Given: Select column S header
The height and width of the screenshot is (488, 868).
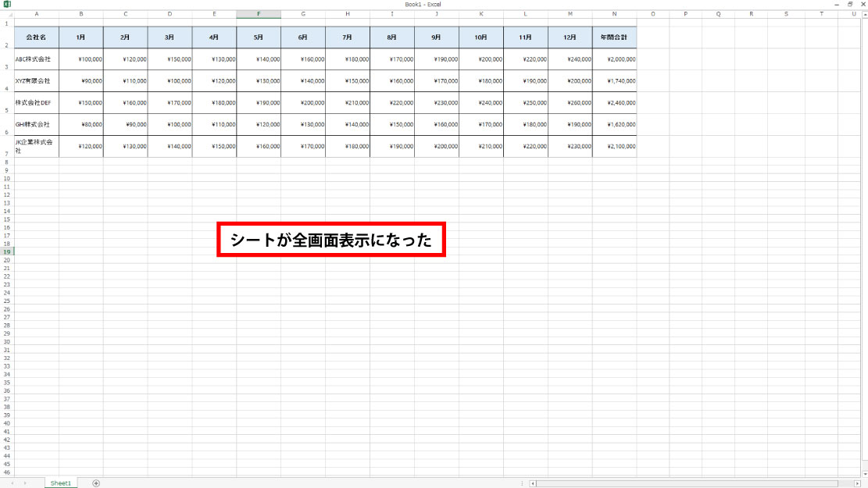Looking at the screenshot, I should (x=786, y=14).
